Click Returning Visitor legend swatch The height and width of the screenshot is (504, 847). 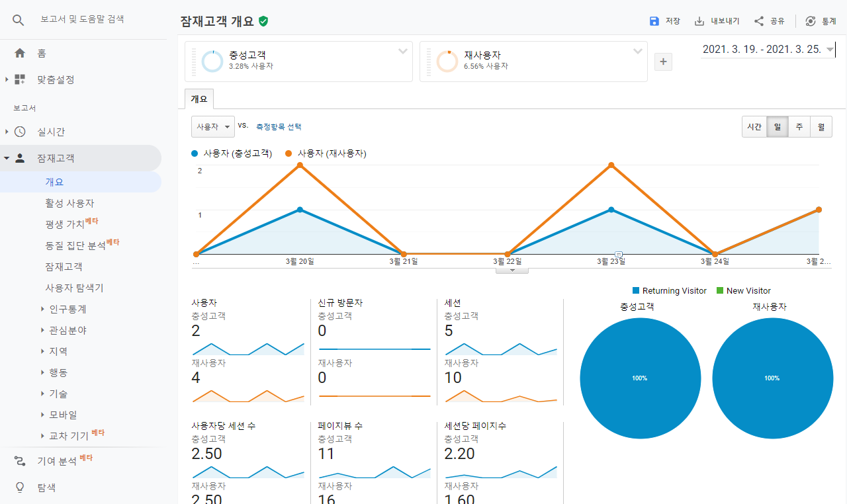(x=636, y=291)
